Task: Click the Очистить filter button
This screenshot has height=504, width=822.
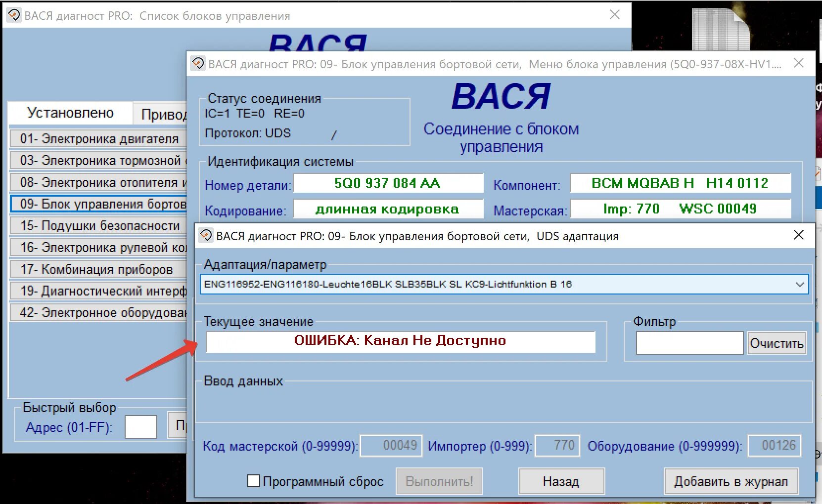Action: (776, 343)
